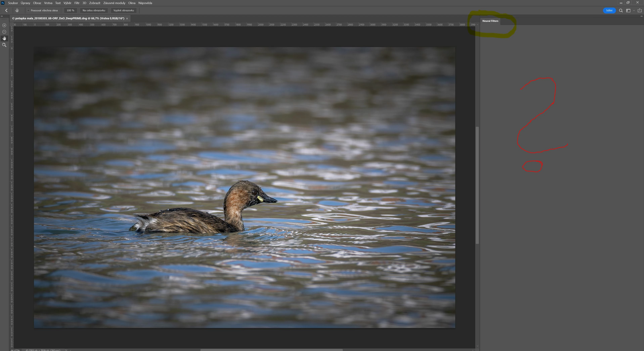This screenshot has width=644, height=351.
Task: Expand the left toolbar double-arrow
Action: pyautogui.click(x=2, y=16)
